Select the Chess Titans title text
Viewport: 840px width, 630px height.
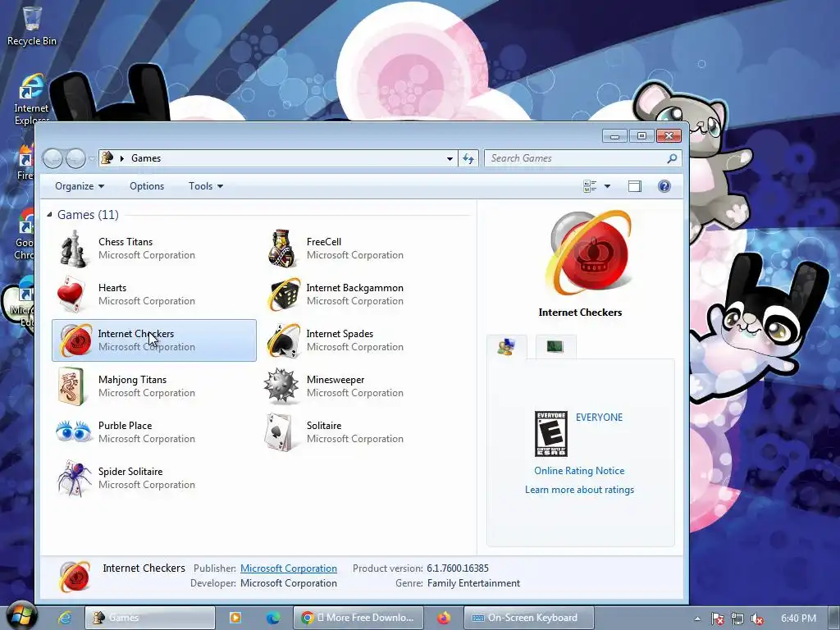point(126,242)
